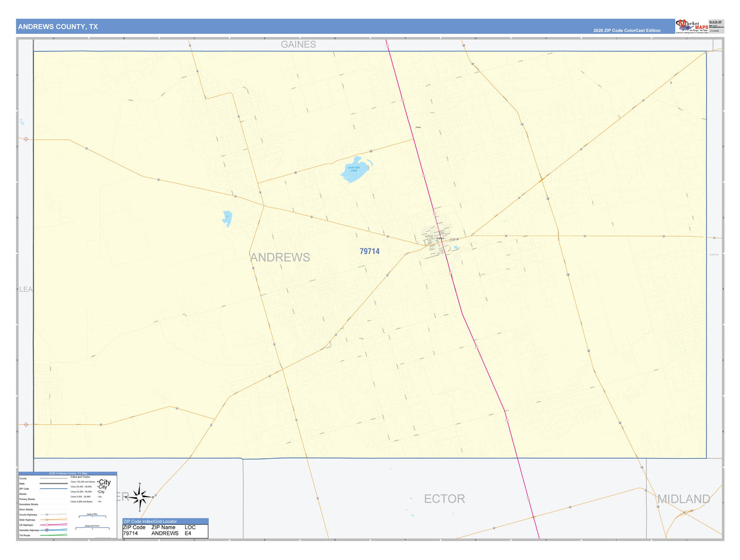Click the Scale in Kilometers bar
This screenshot has height=560, width=740.
(x=92, y=528)
